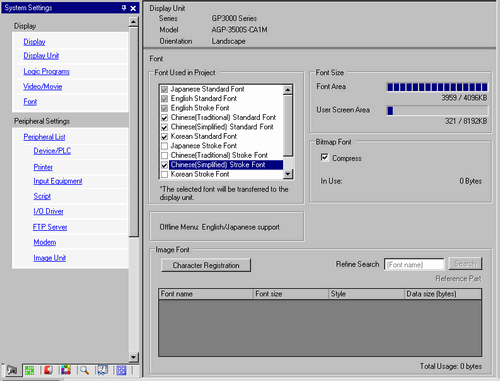Screen dimensions: 500x381
Task: Click the AGP-3500S-CA1M model value
Action: 239,30
